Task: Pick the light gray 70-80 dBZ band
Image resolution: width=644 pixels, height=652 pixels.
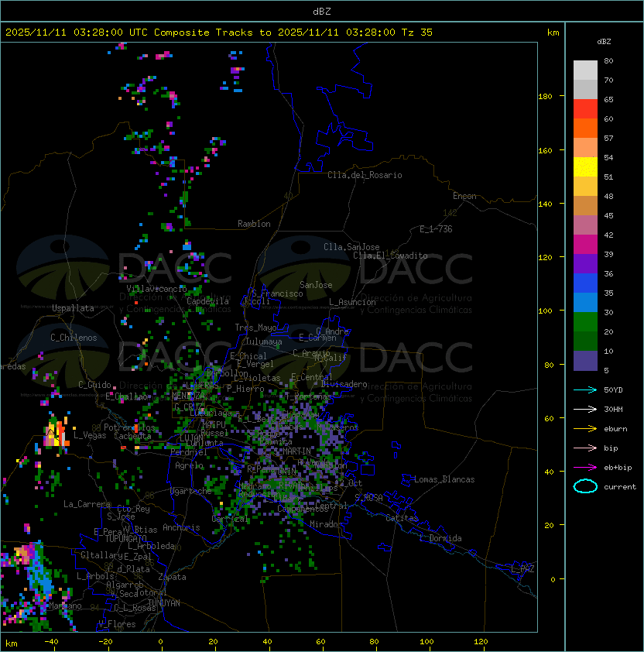Action: pyautogui.click(x=585, y=70)
